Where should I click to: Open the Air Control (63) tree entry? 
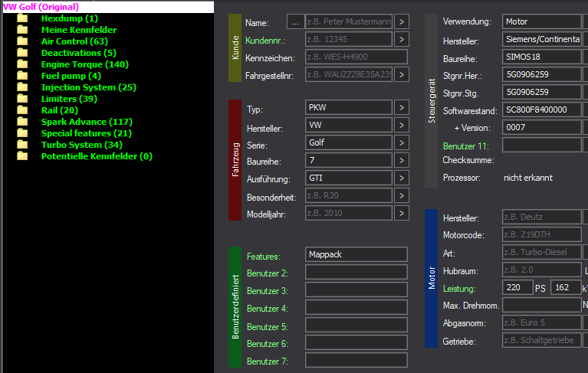(74, 41)
